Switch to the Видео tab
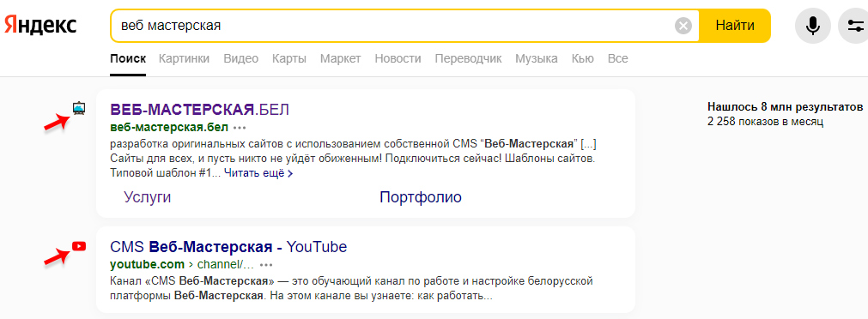This screenshot has height=319, width=868. (x=240, y=58)
